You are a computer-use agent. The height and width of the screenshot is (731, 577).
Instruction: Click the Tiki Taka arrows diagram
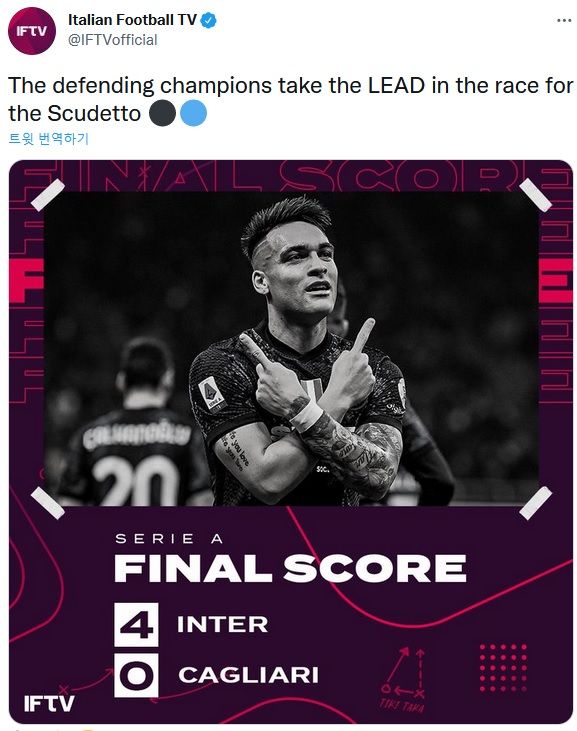pos(404,679)
